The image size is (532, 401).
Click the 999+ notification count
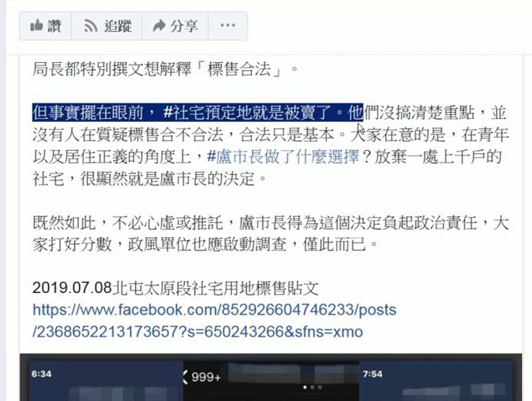206,377
